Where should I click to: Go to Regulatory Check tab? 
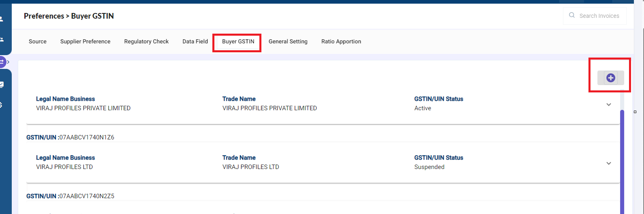tap(146, 41)
